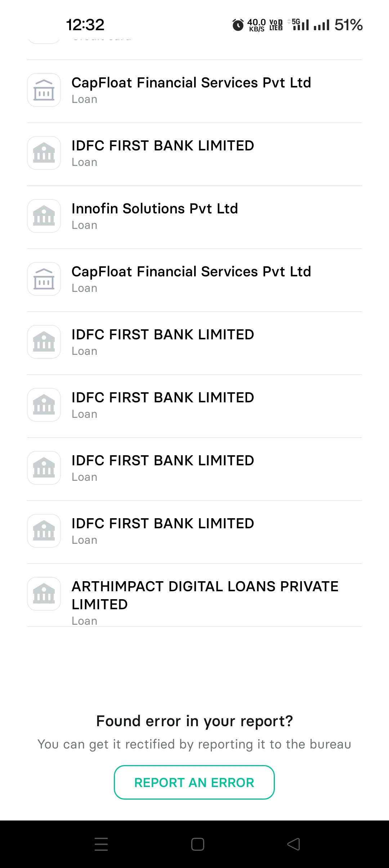Tap bank icon of IDFC entry above ARTHIMPACT
Viewport: 389px width, 868px height.
click(x=44, y=531)
